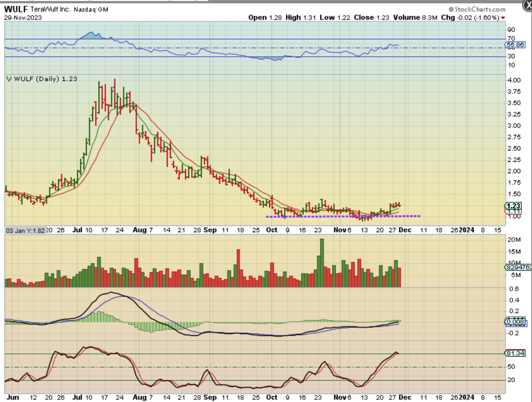Click the WULF (Daily) 1.23 legend label

[x=45, y=79]
